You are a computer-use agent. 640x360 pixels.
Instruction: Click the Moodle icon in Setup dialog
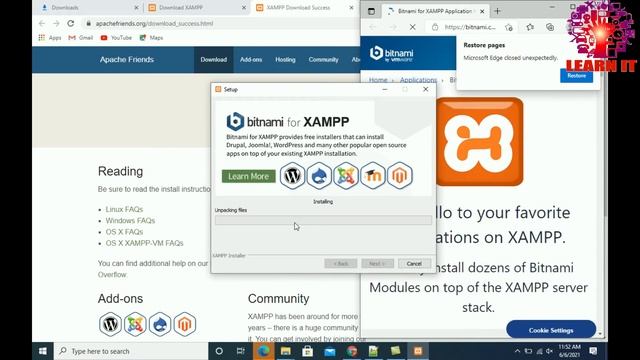[x=373, y=176]
